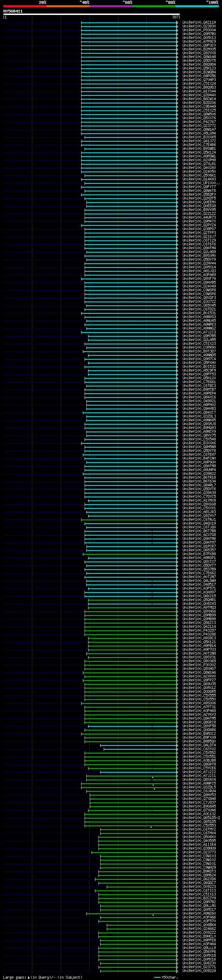This screenshot has height=980, width=222.
Task: Click label UniRef100_A9PG56
Action: (199, 76)
